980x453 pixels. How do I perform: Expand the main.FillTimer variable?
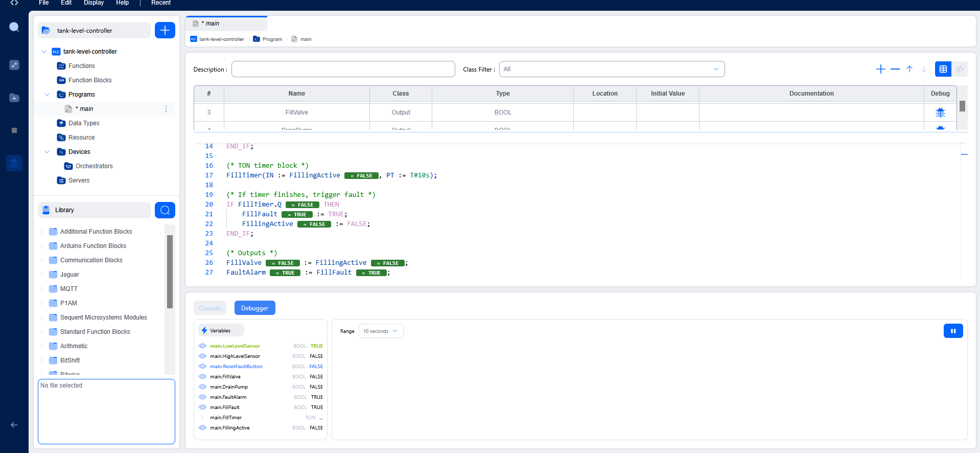[202, 417]
